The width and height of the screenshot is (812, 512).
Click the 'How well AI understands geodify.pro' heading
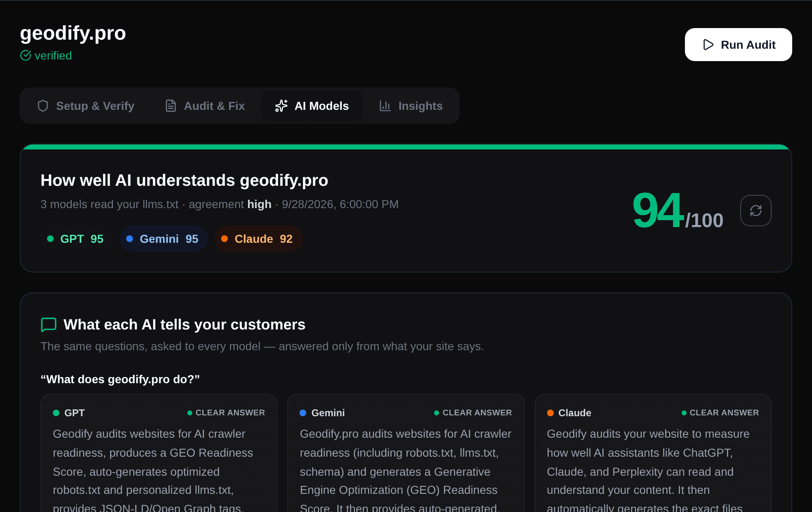184,180
